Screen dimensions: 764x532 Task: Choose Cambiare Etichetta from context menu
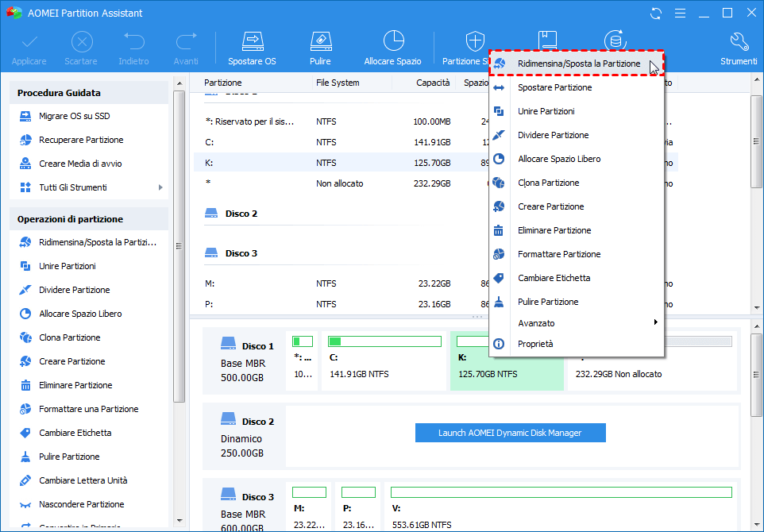click(577, 279)
